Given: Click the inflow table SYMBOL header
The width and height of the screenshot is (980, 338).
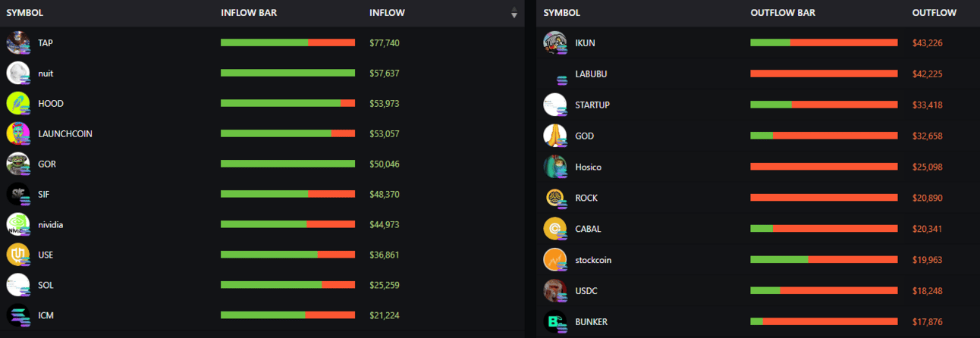Looking at the screenshot, I should point(25,13).
